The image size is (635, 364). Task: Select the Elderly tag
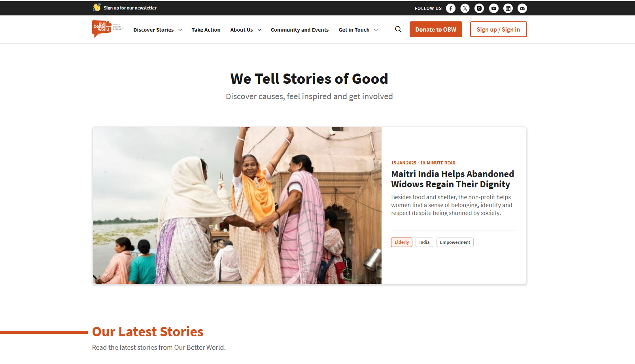click(402, 242)
